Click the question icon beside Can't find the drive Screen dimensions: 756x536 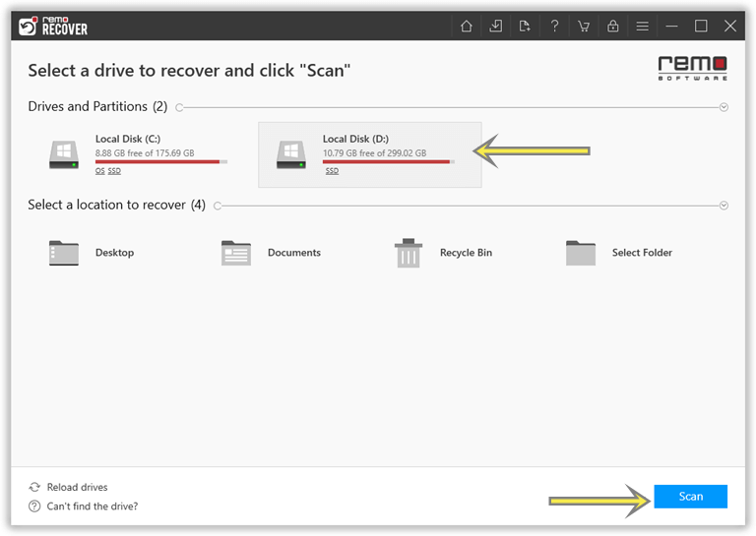click(34, 506)
